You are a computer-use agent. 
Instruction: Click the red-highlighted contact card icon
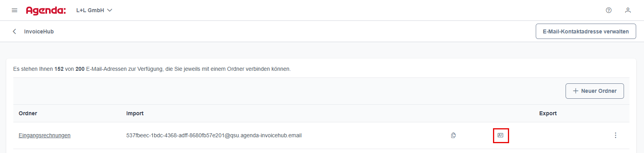tap(500, 135)
